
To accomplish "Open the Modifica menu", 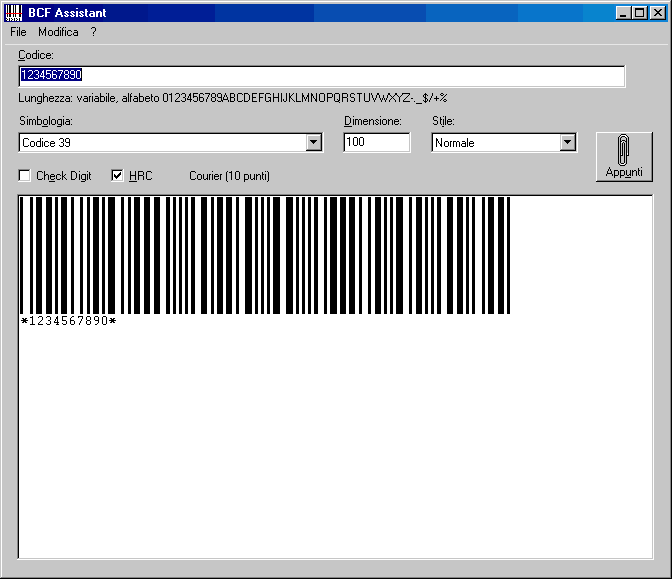I will (58, 32).
